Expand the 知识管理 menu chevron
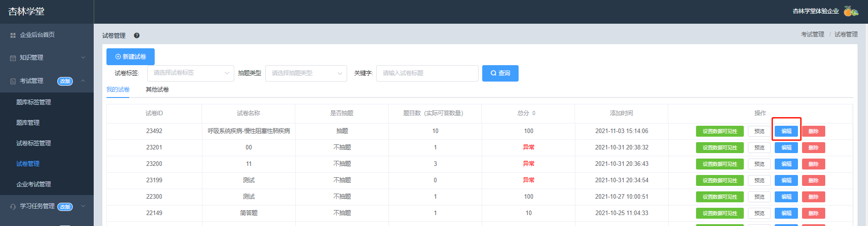Image resolution: width=868 pixels, height=226 pixels. (83, 57)
